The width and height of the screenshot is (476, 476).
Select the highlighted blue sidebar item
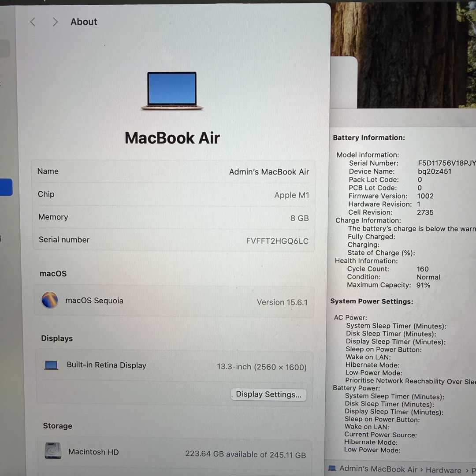pos(6,187)
